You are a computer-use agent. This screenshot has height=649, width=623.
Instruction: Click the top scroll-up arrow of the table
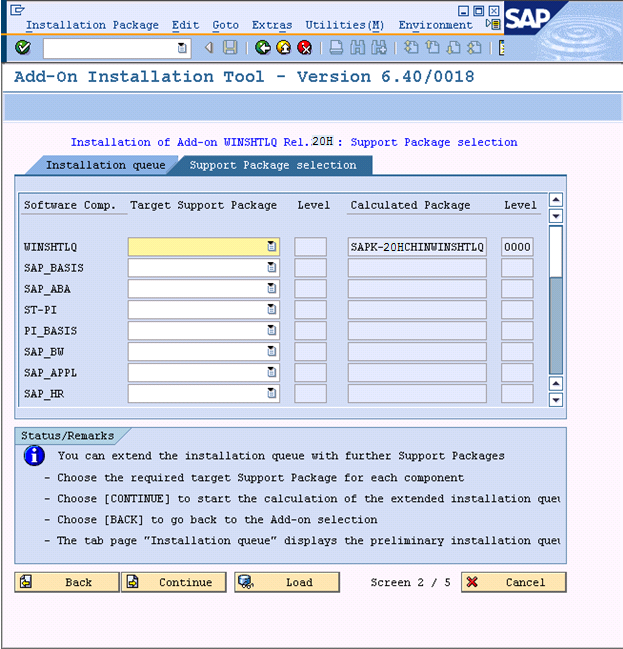click(556, 200)
